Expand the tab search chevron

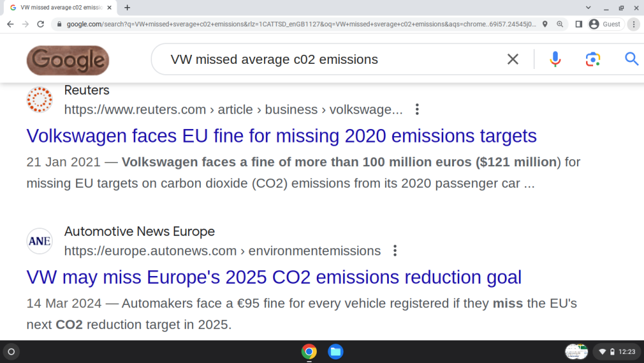(588, 7)
